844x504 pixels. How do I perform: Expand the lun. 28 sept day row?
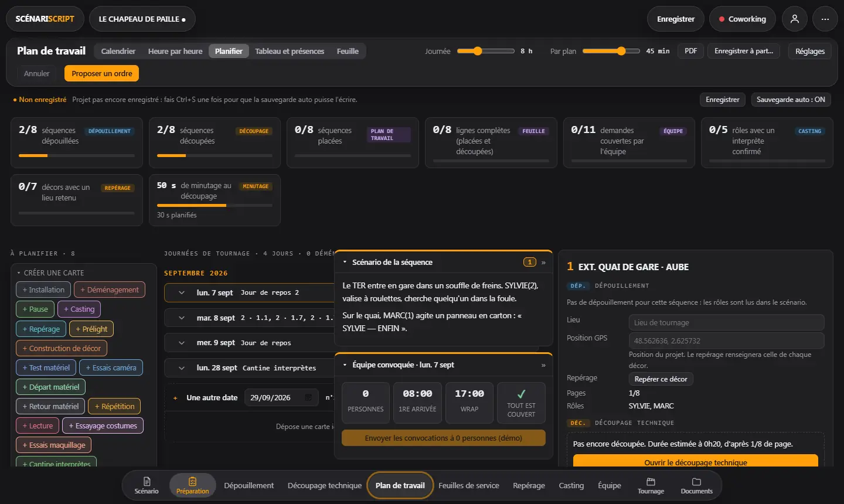(182, 368)
